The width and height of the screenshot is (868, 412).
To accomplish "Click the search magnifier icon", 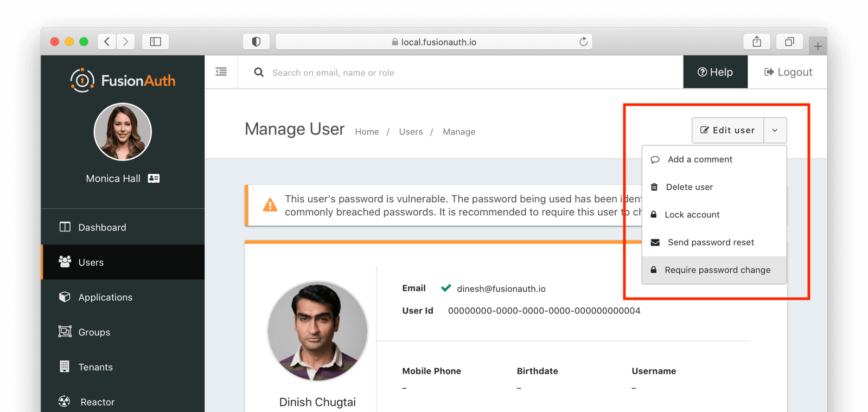I will 259,72.
